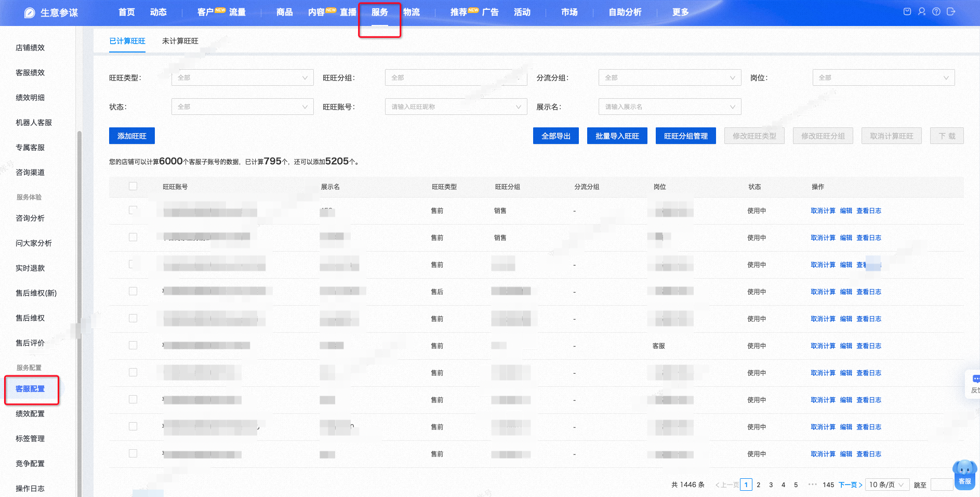980x497 pixels.
Task: Open the feedback widget on right edge
Action: pyautogui.click(x=973, y=384)
